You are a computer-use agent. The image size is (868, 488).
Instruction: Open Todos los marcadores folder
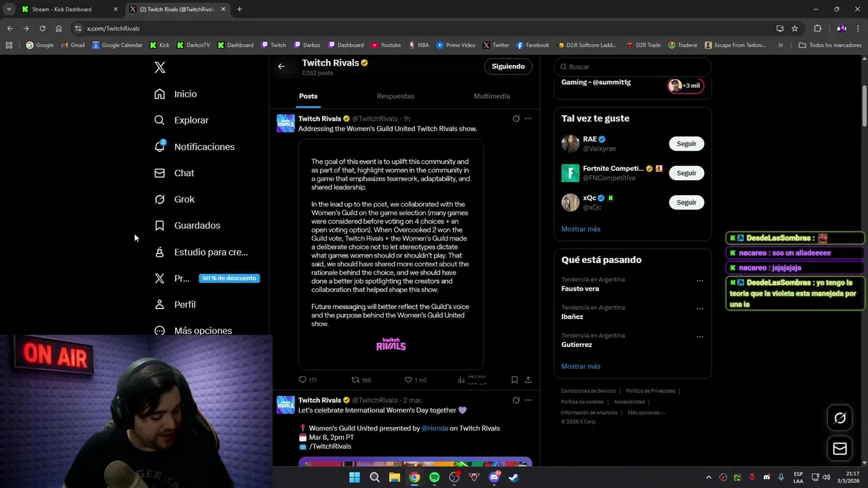tap(830, 45)
